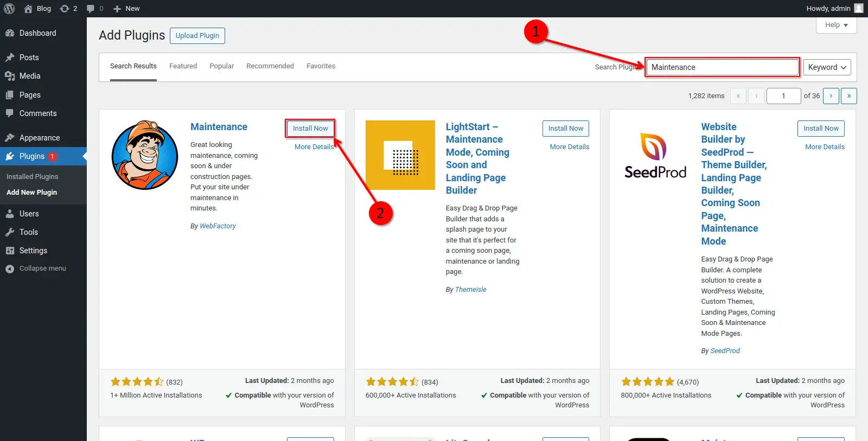Open WebFactory author link

(x=218, y=226)
